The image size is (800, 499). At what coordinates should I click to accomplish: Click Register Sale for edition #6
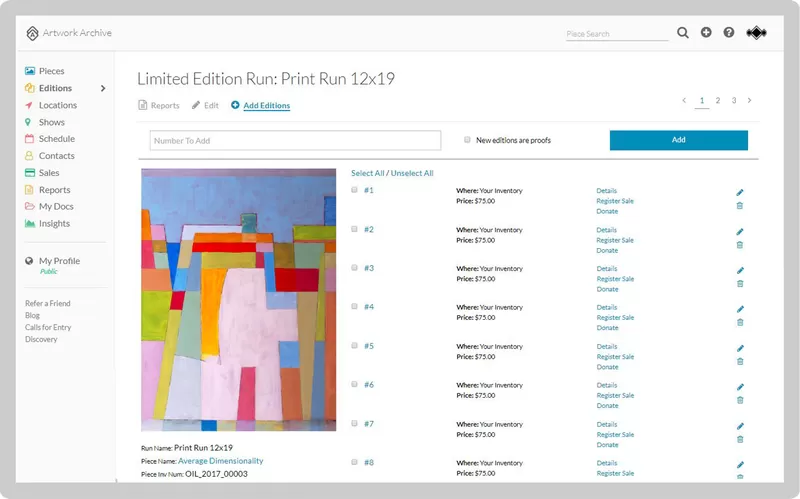tap(615, 395)
